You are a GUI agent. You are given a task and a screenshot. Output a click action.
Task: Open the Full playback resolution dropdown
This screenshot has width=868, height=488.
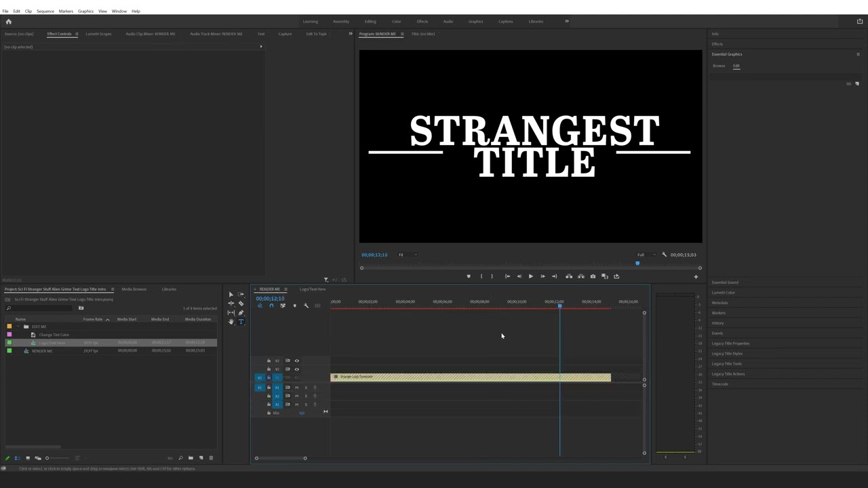coord(646,255)
